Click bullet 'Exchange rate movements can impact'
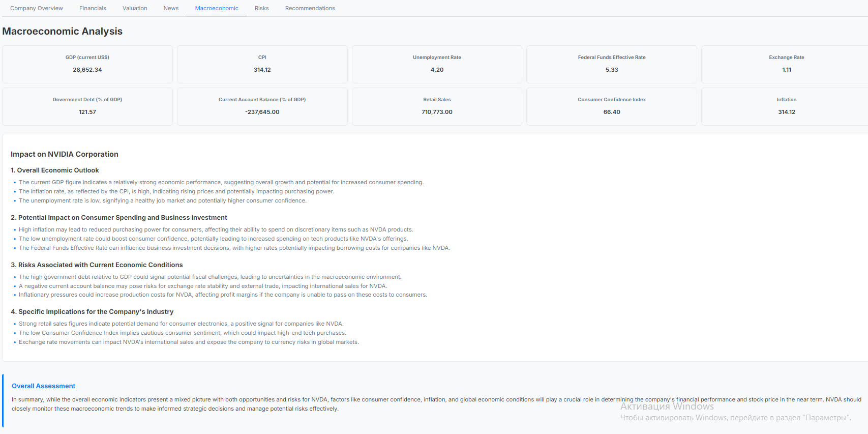 point(189,342)
